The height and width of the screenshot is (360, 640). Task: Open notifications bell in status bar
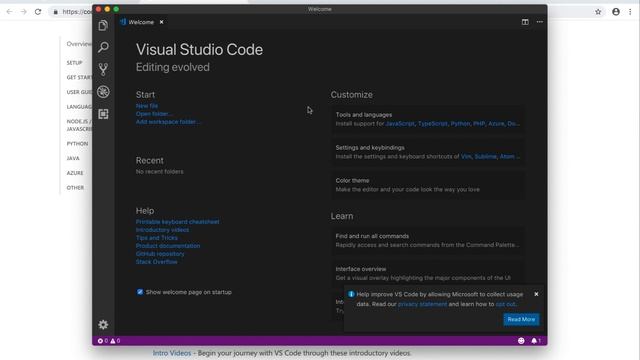pyautogui.click(x=536, y=340)
